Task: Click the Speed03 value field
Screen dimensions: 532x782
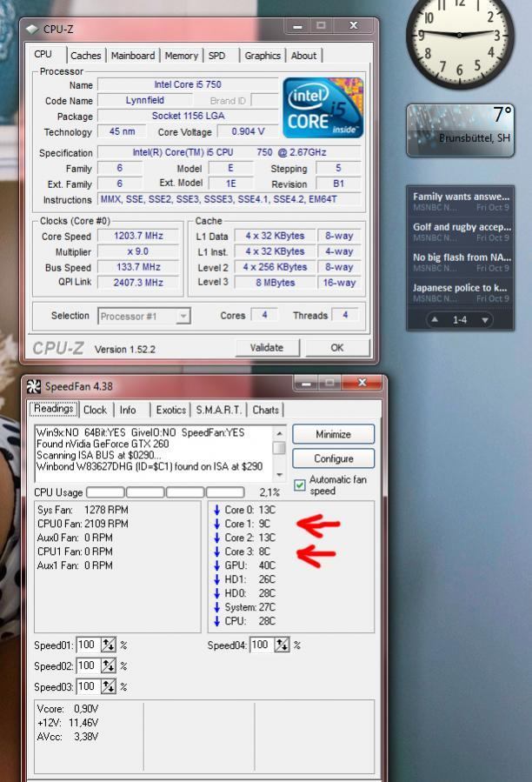Action: coord(89,686)
